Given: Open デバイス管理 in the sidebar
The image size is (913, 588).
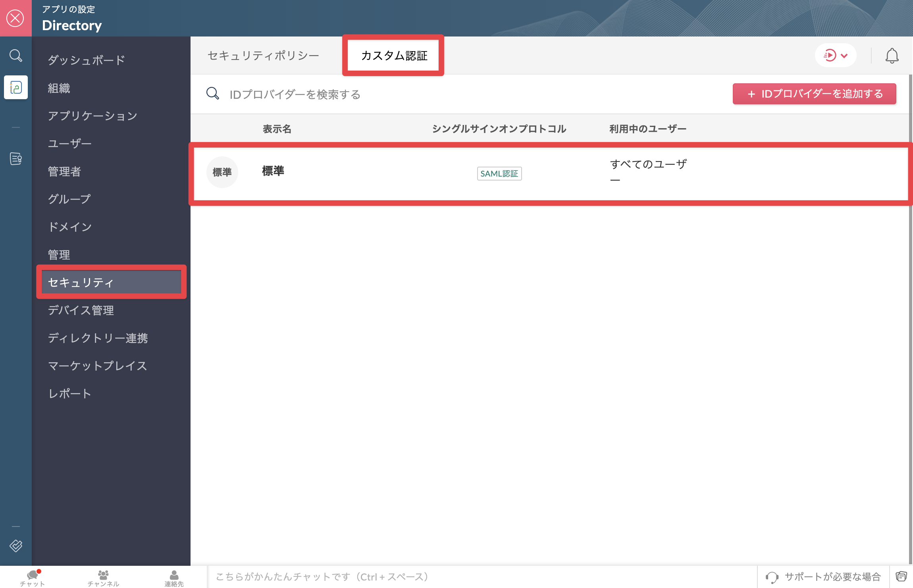Looking at the screenshot, I should click(x=81, y=310).
